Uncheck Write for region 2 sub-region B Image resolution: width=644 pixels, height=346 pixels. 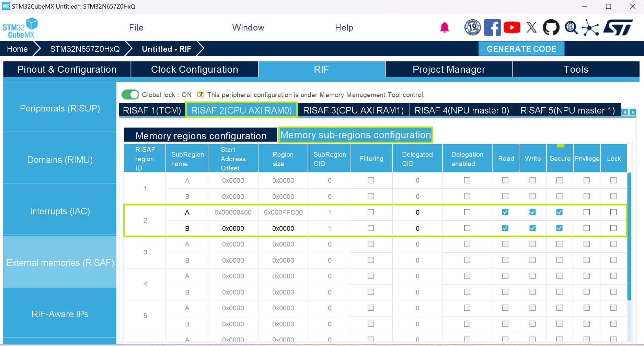coord(532,228)
